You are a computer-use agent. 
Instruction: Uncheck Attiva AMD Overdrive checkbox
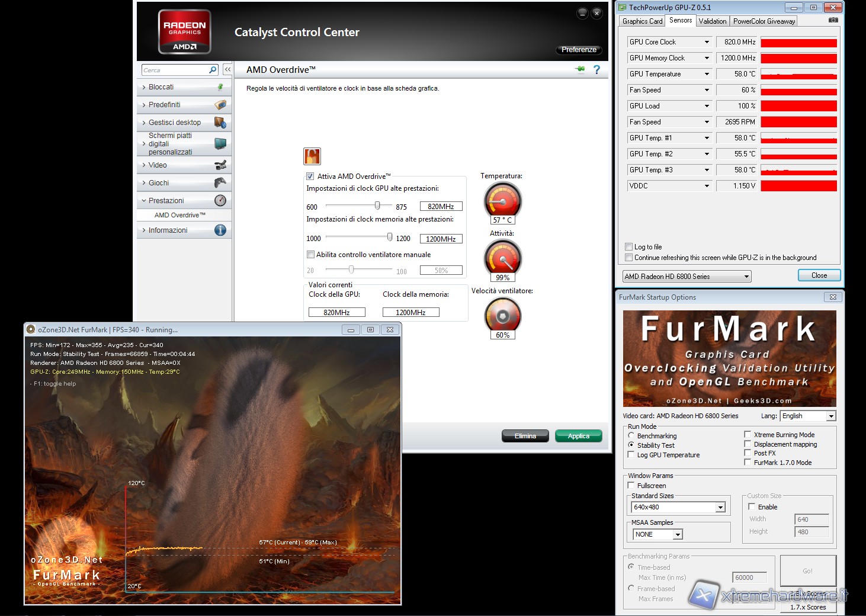coord(310,177)
